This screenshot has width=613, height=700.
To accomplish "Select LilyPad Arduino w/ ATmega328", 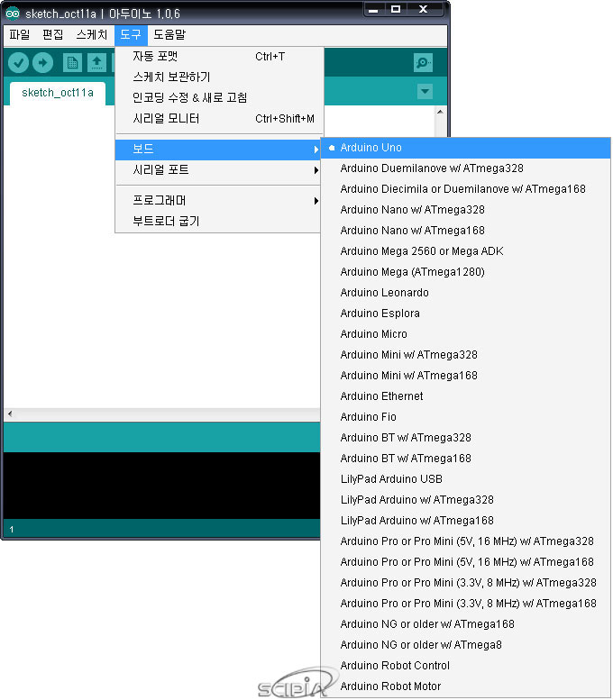I will click(465, 500).
